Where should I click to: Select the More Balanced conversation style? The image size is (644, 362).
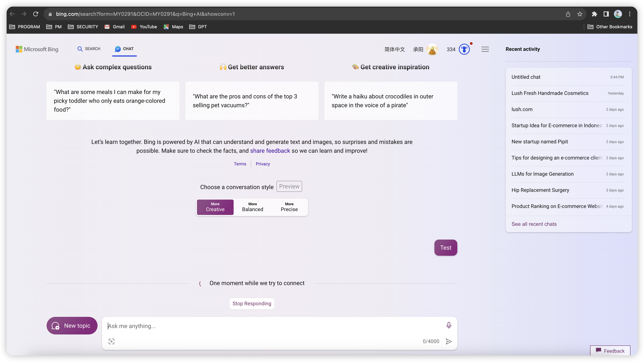pyautogui.click(x=252, y=207)
